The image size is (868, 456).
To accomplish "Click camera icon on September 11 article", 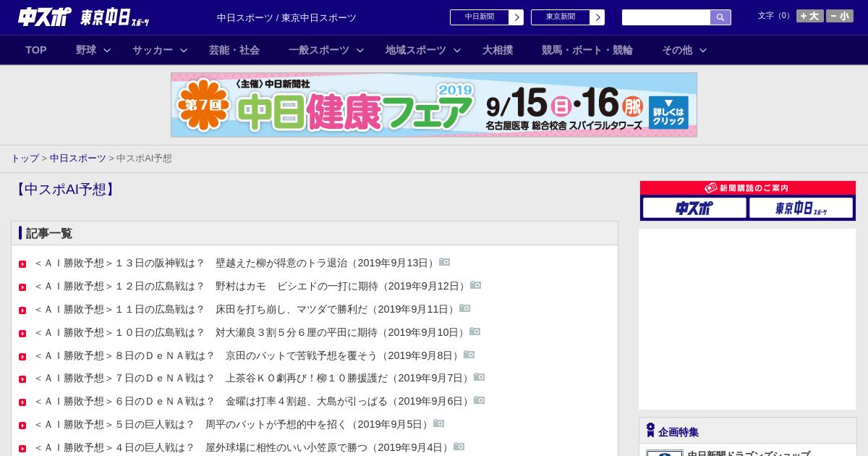I will pos(465,308).
